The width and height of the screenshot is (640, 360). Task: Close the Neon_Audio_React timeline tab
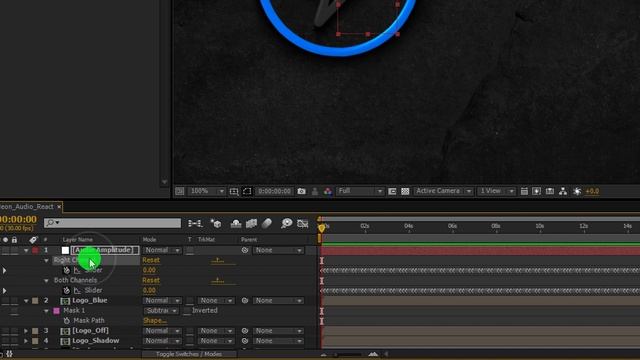[59, 207]
